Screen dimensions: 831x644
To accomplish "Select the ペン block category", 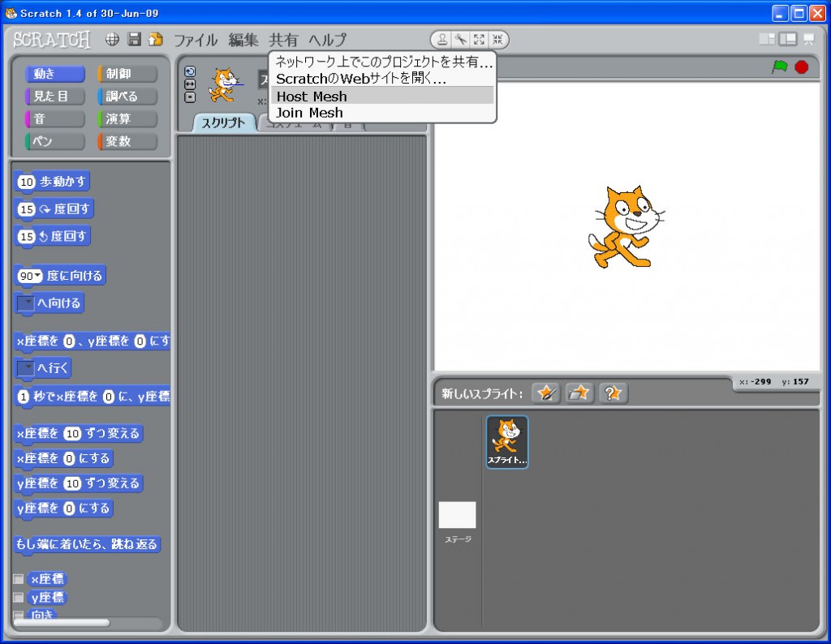I will point(54,141).
